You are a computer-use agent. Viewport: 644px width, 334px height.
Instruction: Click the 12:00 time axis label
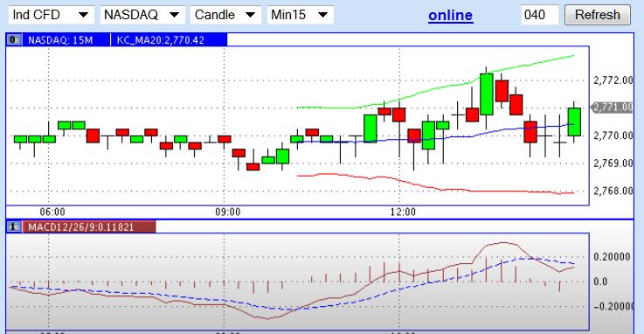(x=403, y=212)
